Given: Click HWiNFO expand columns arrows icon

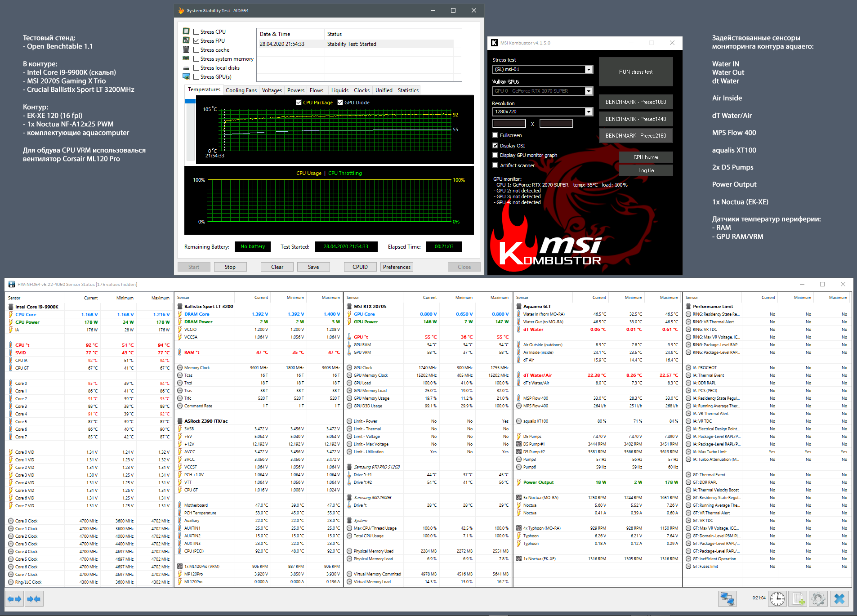Looking at the screenshot, I should (15, 599).
